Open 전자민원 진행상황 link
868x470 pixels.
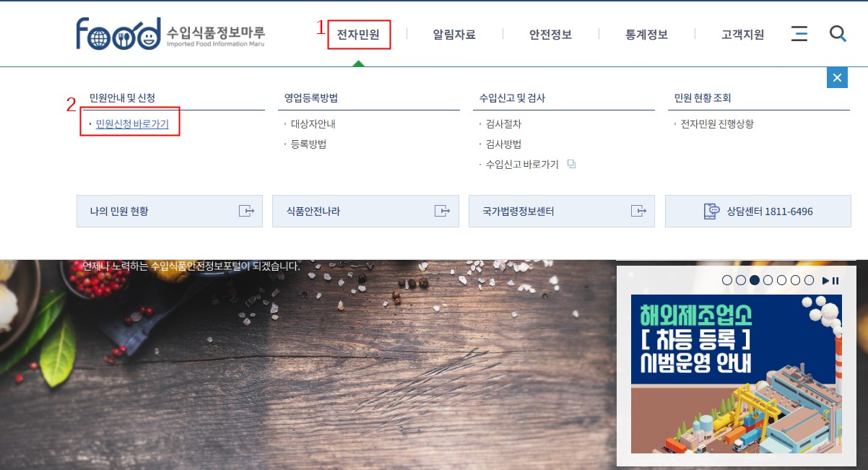717,124
